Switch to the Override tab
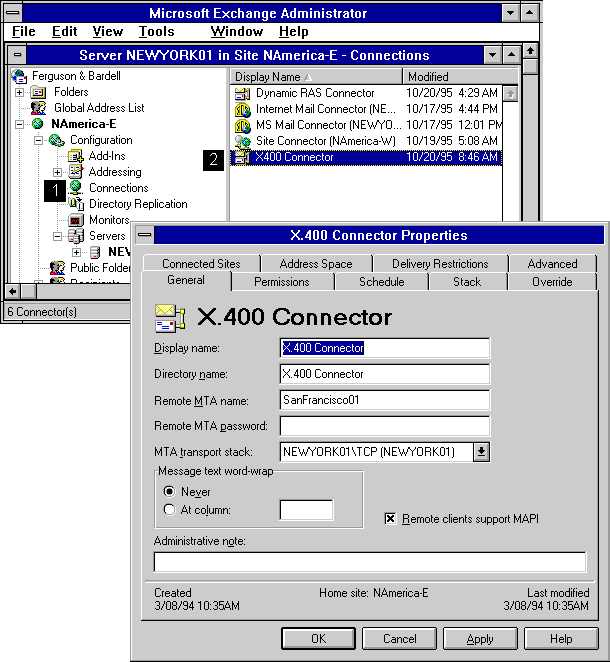The width and height of the screenshot is (610, 662). (552, 282)
